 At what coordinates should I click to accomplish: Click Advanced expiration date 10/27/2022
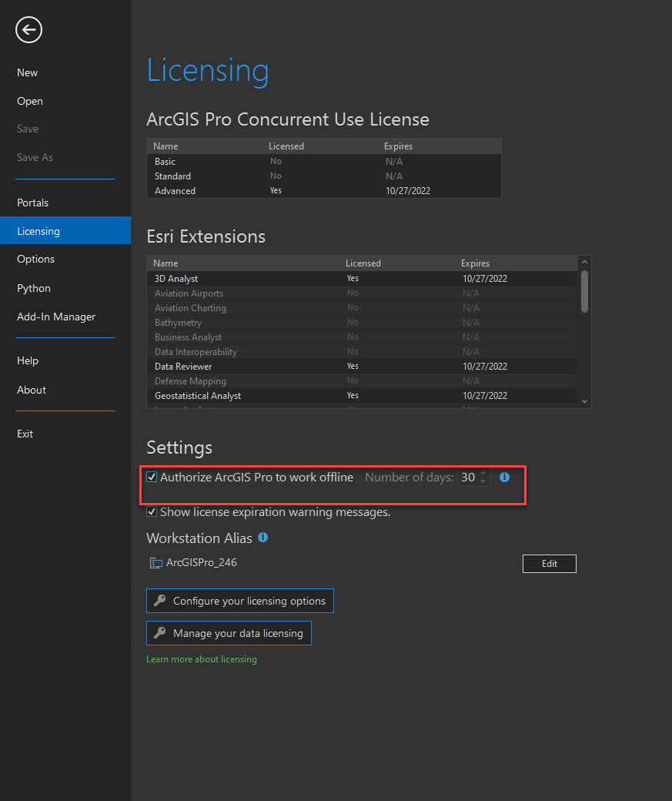click(x=407, y=190)
